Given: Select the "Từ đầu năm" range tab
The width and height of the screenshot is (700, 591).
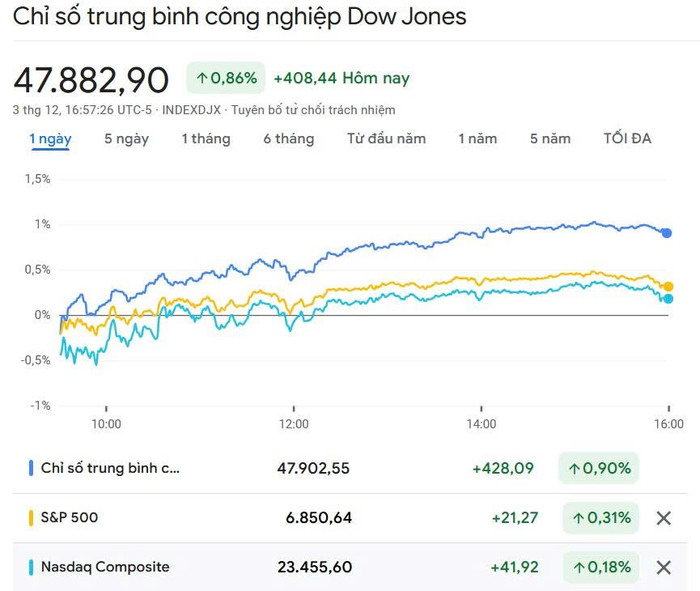Looking at the screenshot, I should point(386,138).
